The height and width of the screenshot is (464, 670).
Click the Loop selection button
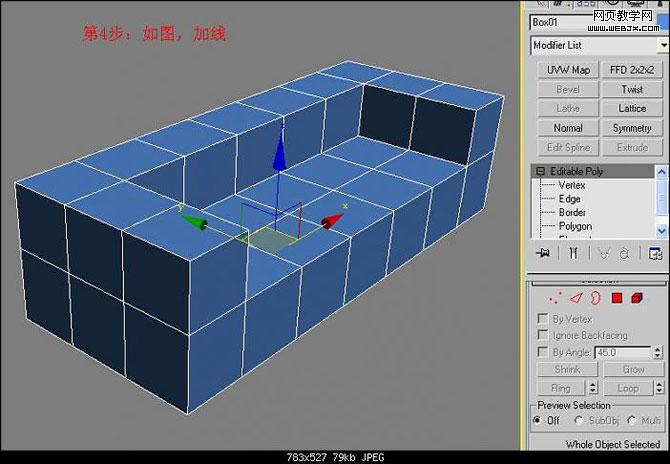pos(628,388)
